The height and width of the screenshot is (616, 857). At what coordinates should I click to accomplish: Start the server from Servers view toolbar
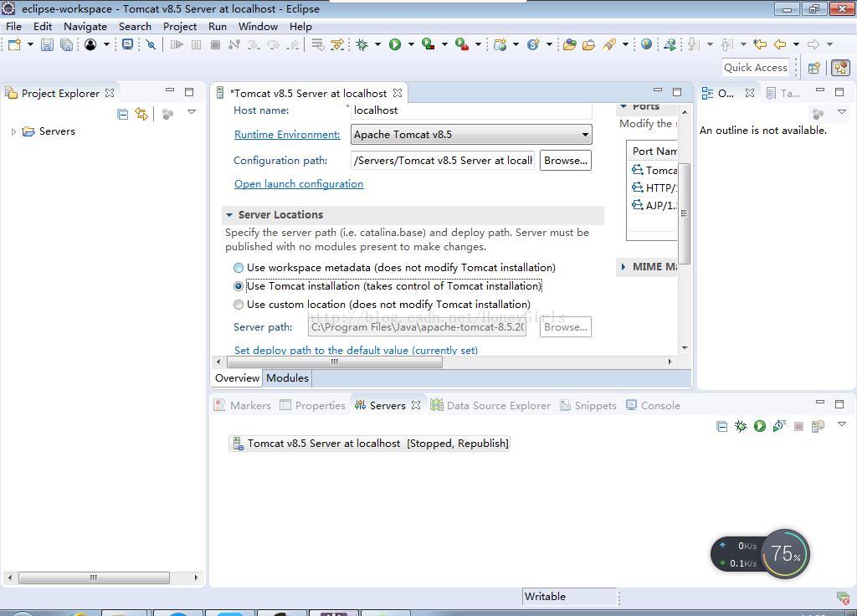click(x=760, y=426)
